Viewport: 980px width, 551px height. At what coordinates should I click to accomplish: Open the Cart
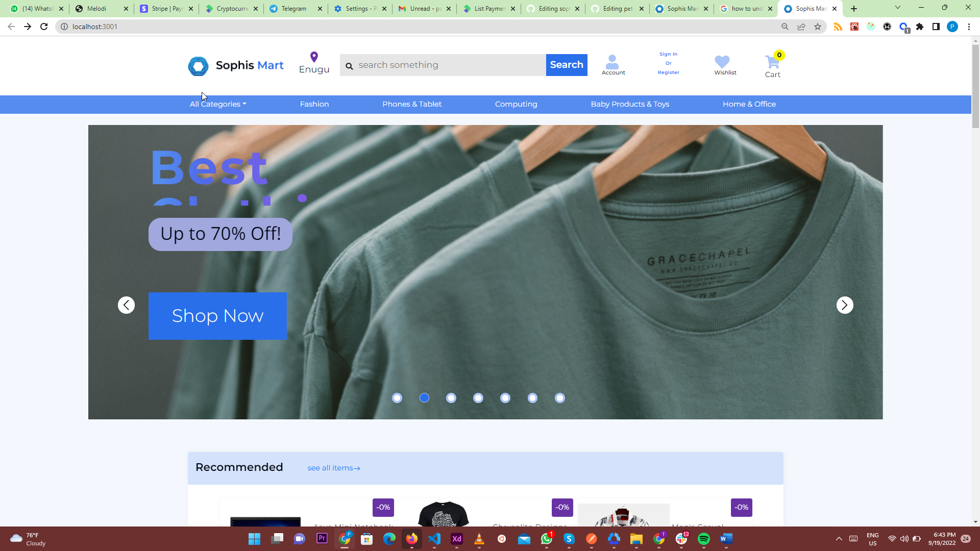(772, 65)
